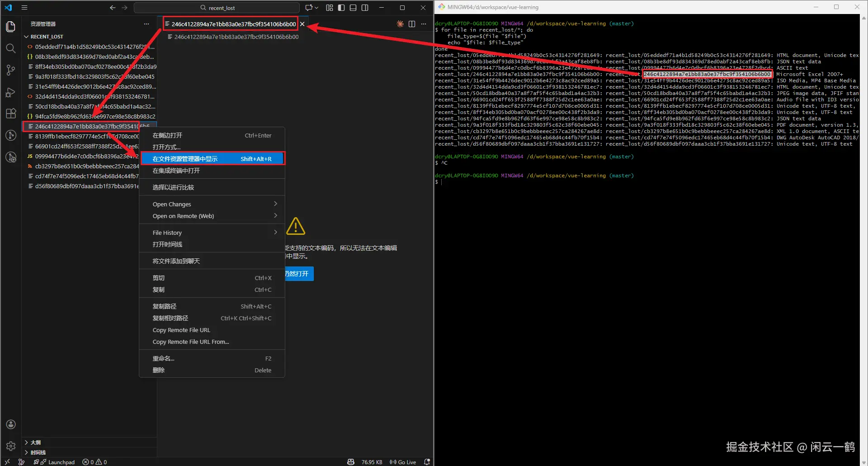The height and width of the screenshot is (466, 868).
Task: Expand the Open on Remote (Web) submenu
Action: click(x=212, y=216)
